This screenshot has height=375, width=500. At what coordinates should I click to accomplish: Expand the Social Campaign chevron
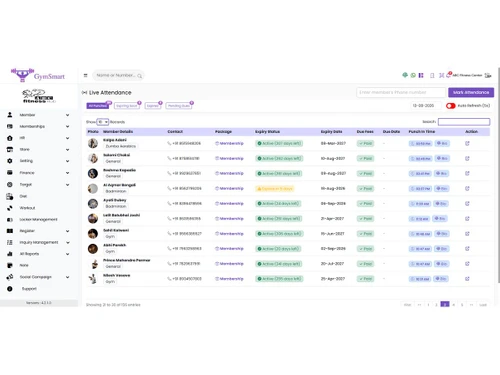67,277
